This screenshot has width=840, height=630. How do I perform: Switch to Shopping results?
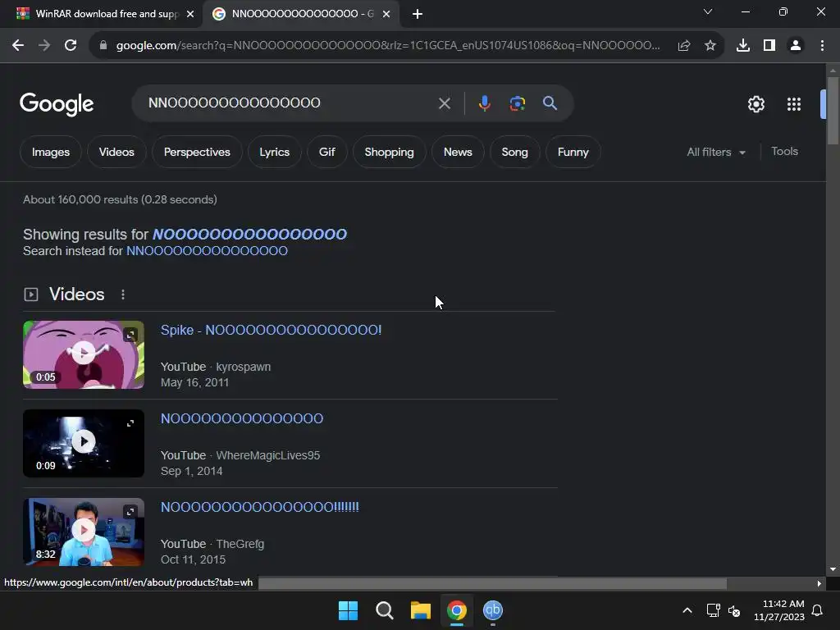click(389, 152)
